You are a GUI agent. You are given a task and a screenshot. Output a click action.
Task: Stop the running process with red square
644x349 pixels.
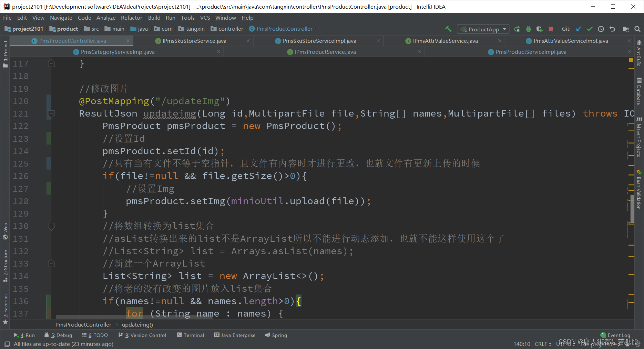click(551, 29)
